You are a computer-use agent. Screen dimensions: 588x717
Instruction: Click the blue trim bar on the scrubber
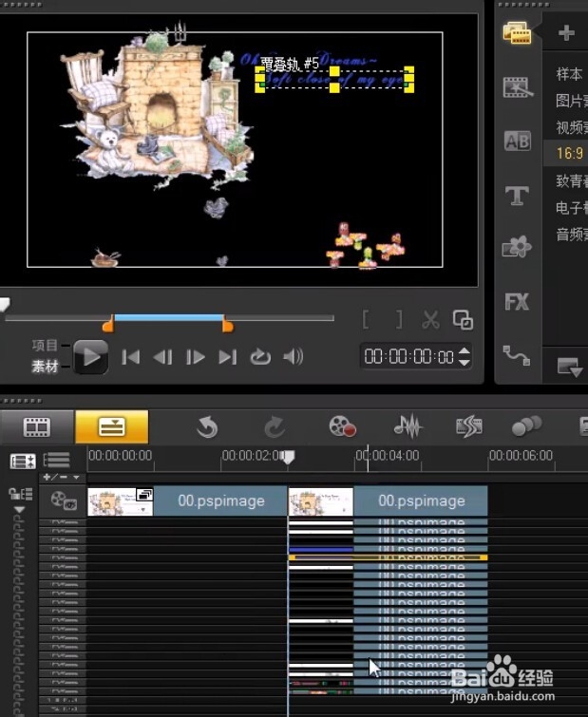tap(169, 317)
